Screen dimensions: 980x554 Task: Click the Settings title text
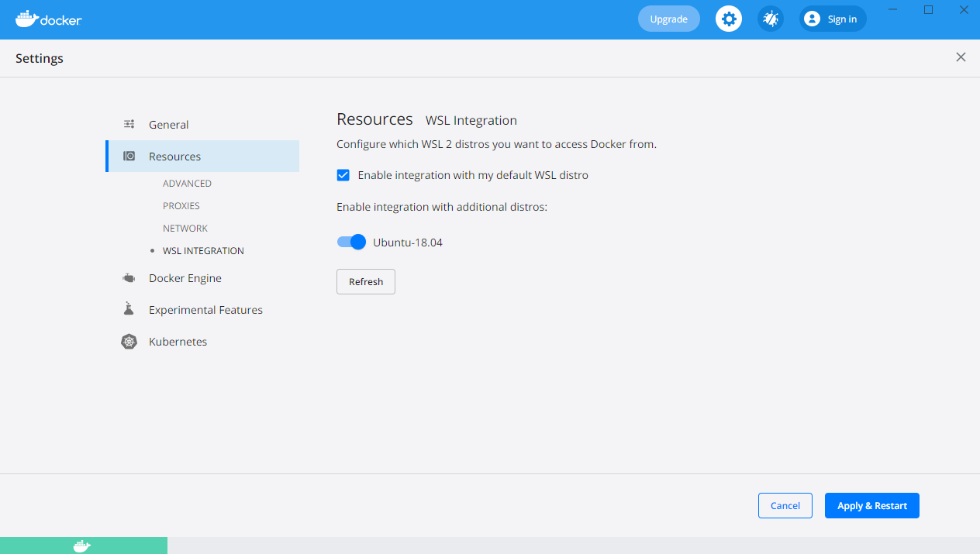[x=40, y=58]
